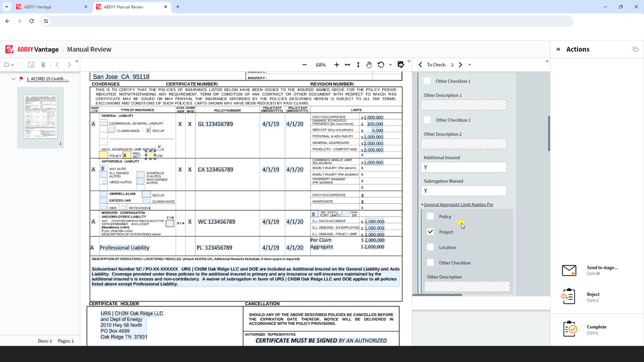Tick the Location checkbox
The height and width of the screenshot is (362, 644).
click(430, 247)
